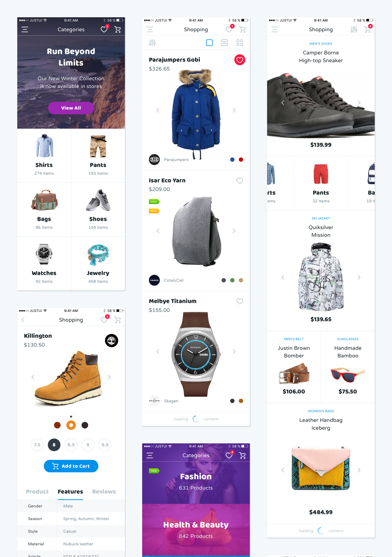
Task: Switch to the Reviews tab
Action: tap(104, 491)
